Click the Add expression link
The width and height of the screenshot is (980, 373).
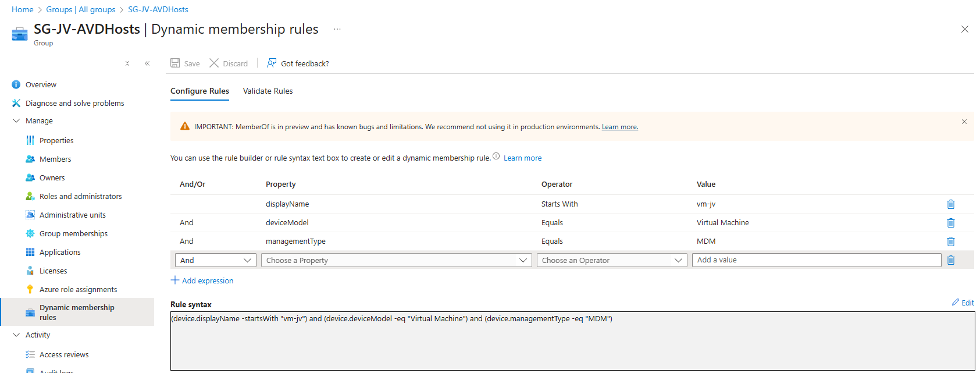pyautogui.click(x=207, y=280)
